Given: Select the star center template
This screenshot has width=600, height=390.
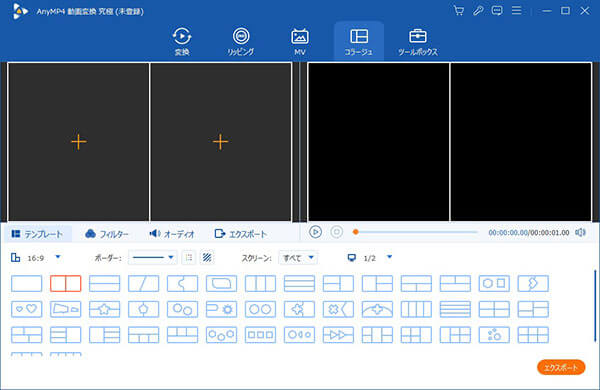Looking at the screenshot, I should coord(104,309).
